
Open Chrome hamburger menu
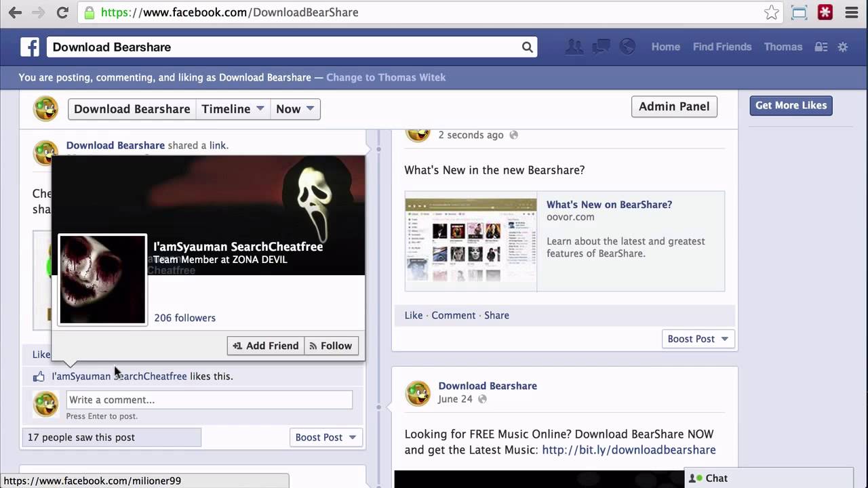[x=852, y=12]
